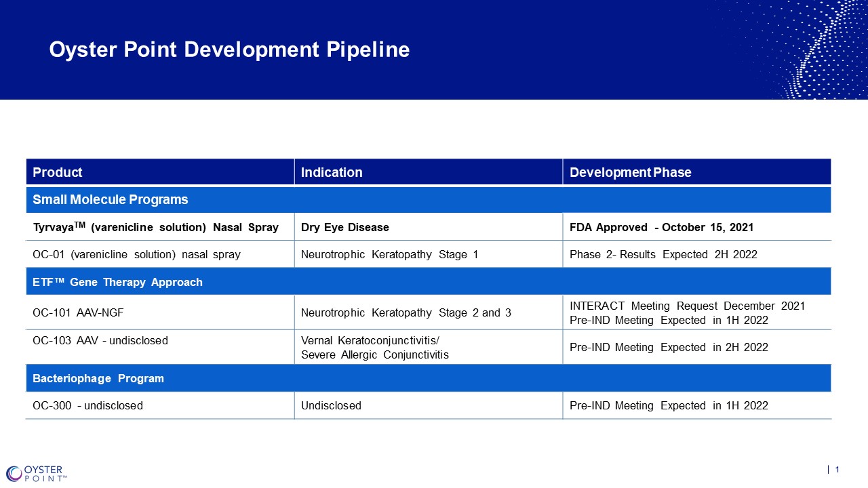
Task: Click the 'OC-101 AAV-NGF' product cell
Action: pos(78,312)
